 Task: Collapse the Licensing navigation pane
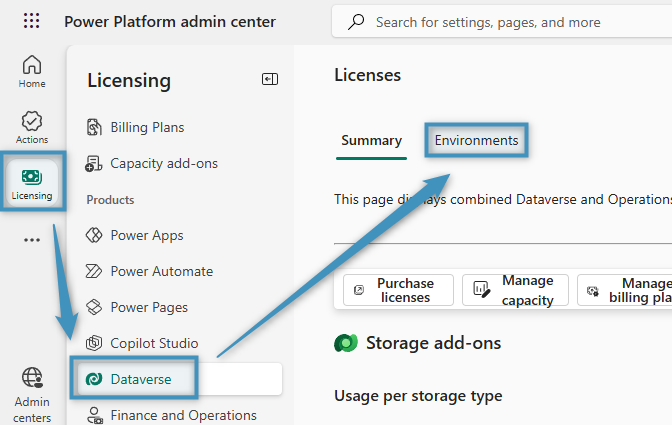(269, 80)
